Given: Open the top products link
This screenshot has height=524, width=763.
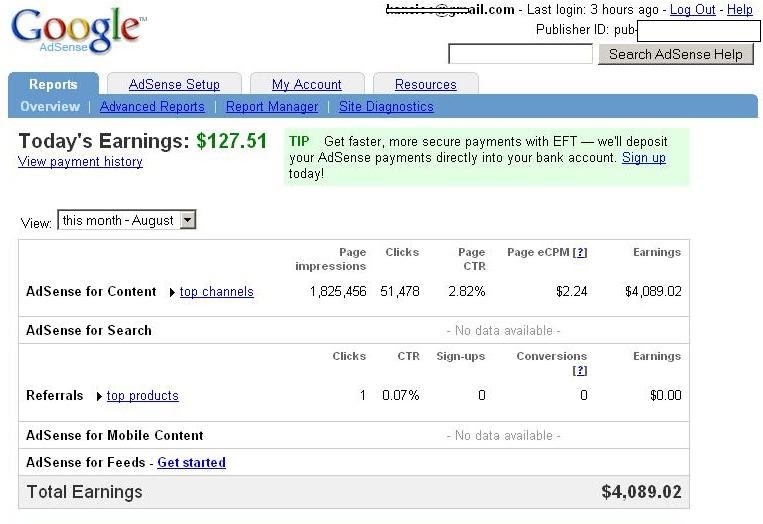Looking at the screenshot, I should pos(143,396).
